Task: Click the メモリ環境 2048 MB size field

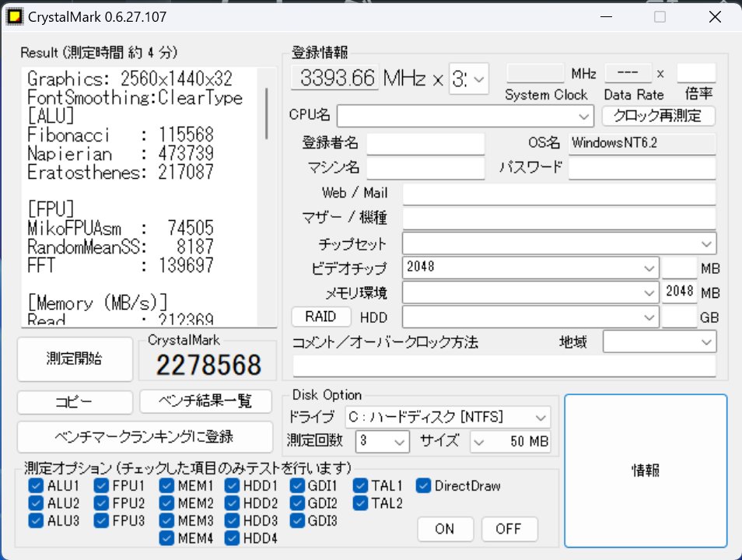Action: [680, 292]
